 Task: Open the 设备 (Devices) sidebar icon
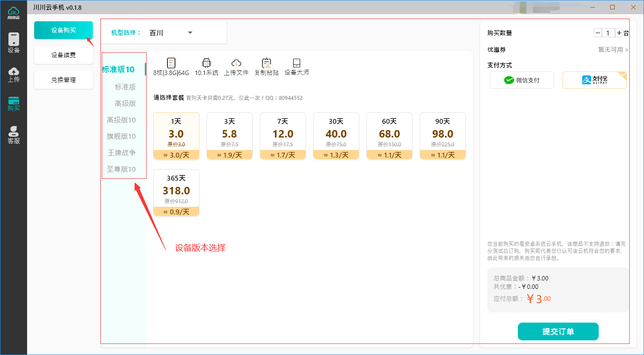[13, 43]
